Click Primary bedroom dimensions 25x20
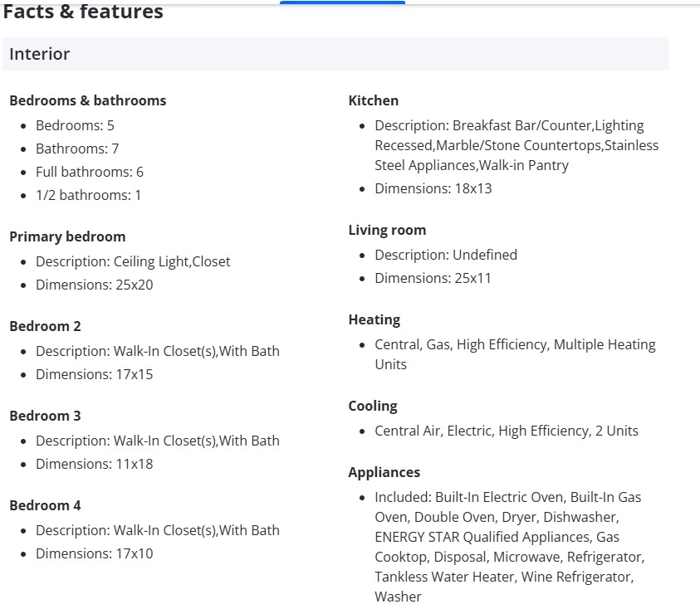The image size is (700, 609). point(94,285)
